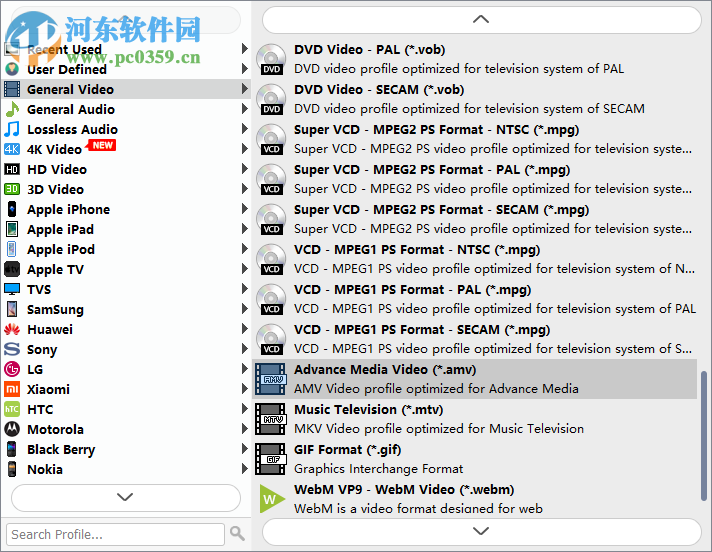Screen dimensions: 712x552
Task: Click the AMV format filmstrip icon
Action: [271, 379]
